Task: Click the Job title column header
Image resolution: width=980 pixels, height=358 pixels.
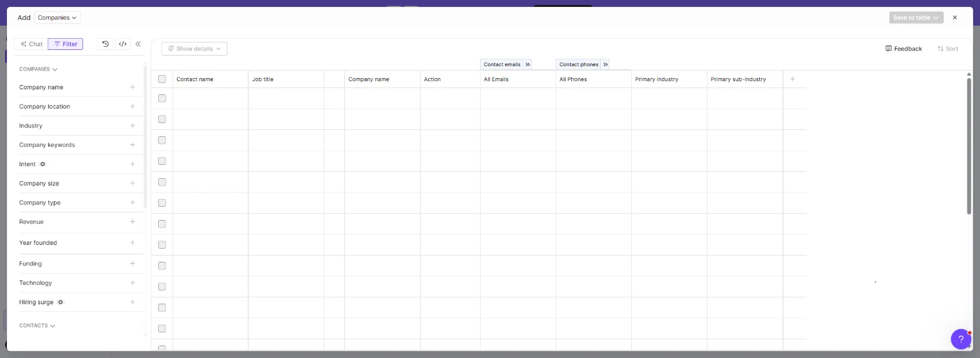Action: click(286, 79)
